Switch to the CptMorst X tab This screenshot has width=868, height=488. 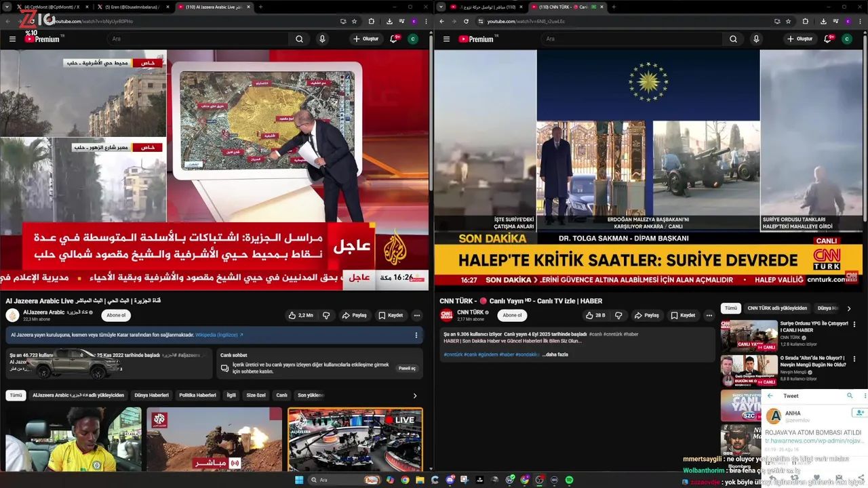tap(52, 7)
